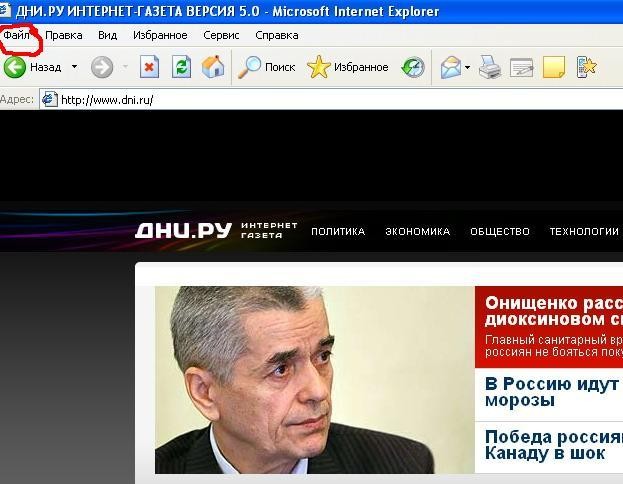The image size is (623, 484).
Task: Open the Файл menu
Action: (16, 35)
